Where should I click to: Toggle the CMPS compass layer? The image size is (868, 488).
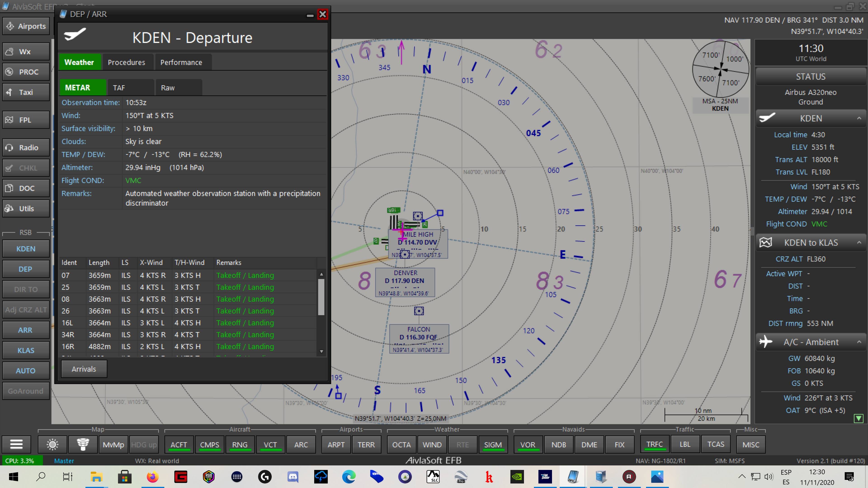coord(209,445)
